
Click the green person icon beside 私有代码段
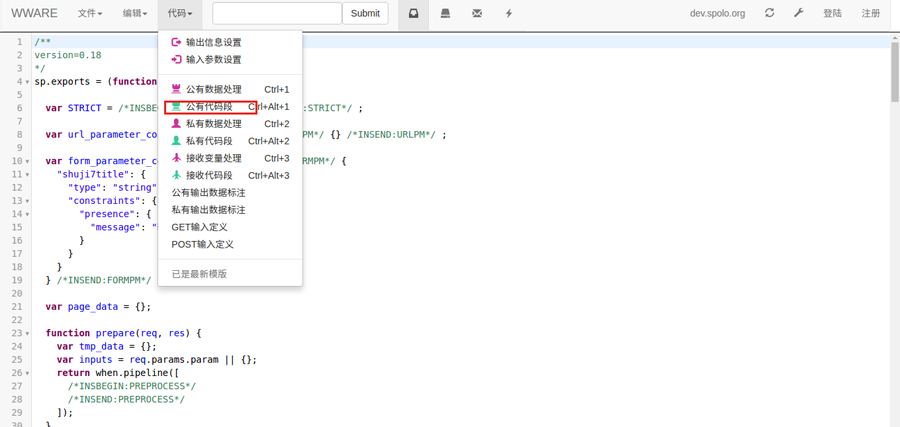coord(176,141)
